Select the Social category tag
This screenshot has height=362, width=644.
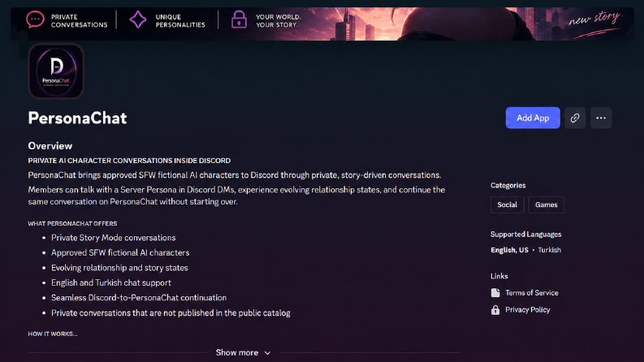coord(508,205)
